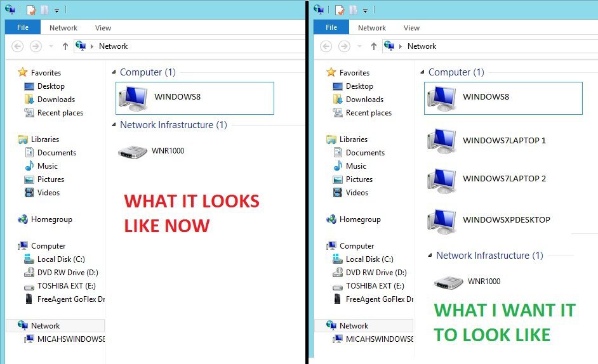Viewport: 598px width, 364px height.
Task: Click Forward arrow in right window
Action: click(344, 46)
